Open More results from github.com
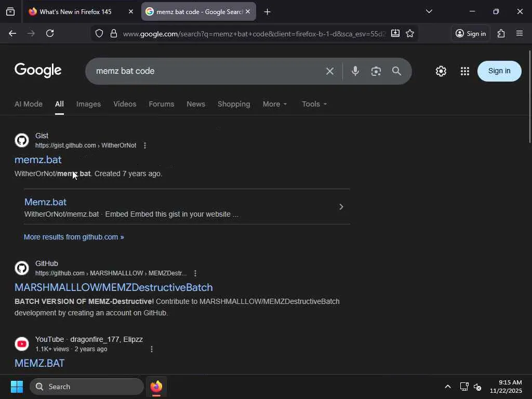This screenshot has width=532, height=399. point(74,237)
